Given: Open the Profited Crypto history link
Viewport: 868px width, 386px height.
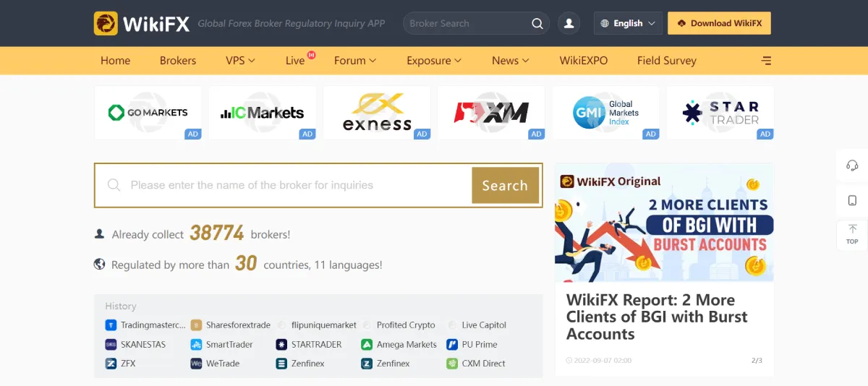Looking at the screenshot, I should [x=406, y=325].
